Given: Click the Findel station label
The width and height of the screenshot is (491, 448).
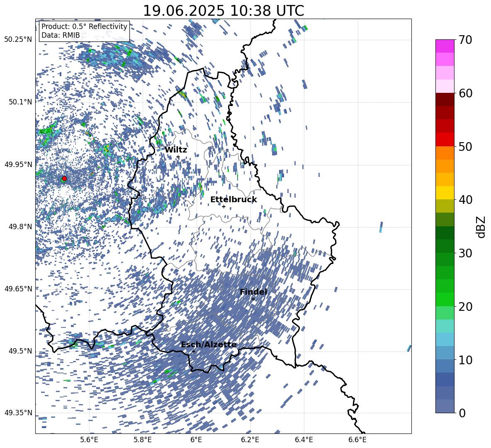Looking at the screenshot, I should [253, 292].
